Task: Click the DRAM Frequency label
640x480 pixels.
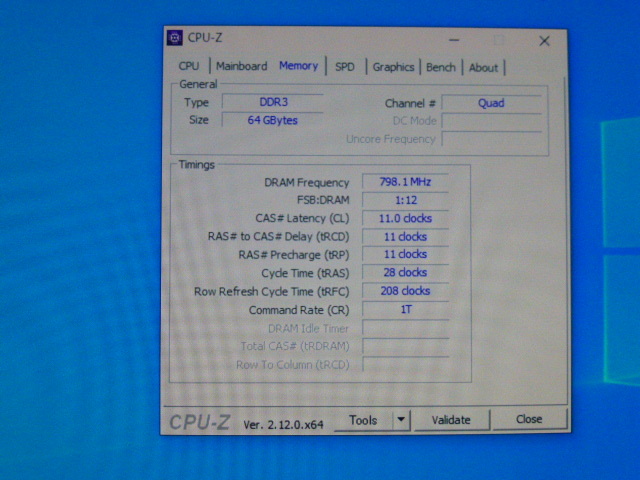Action: pyautogui.click(x=307, y=182)
